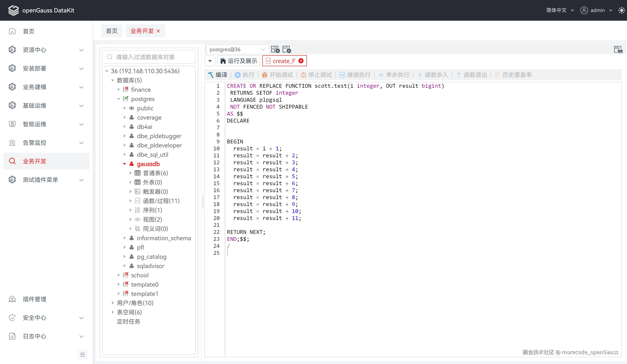Image resolution: width=627 pixels, height=364 pixels.
Task: Switch to the 首页 page tab
Action: coord(112,31)
